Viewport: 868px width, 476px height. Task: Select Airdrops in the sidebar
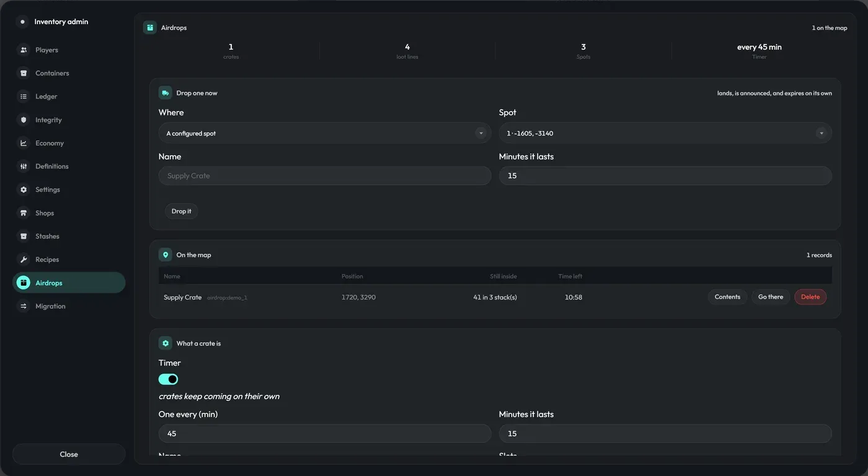[69, 283]
